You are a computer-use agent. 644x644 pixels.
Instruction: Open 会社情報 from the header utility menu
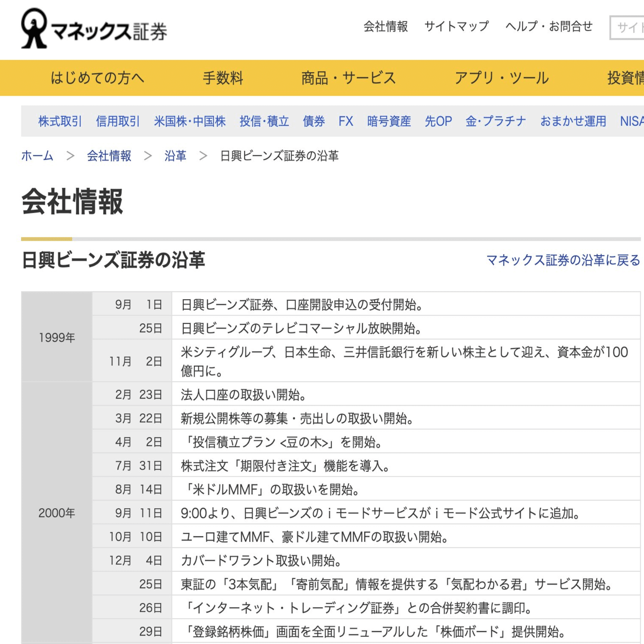(x=385, y=27)
